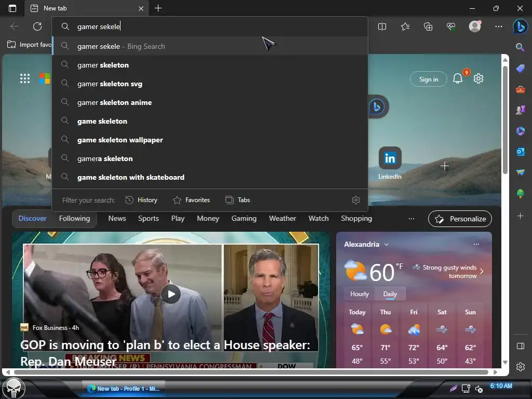532x399 pixels.
Task: Switch to Following feed tab
Action: point(74,219)
